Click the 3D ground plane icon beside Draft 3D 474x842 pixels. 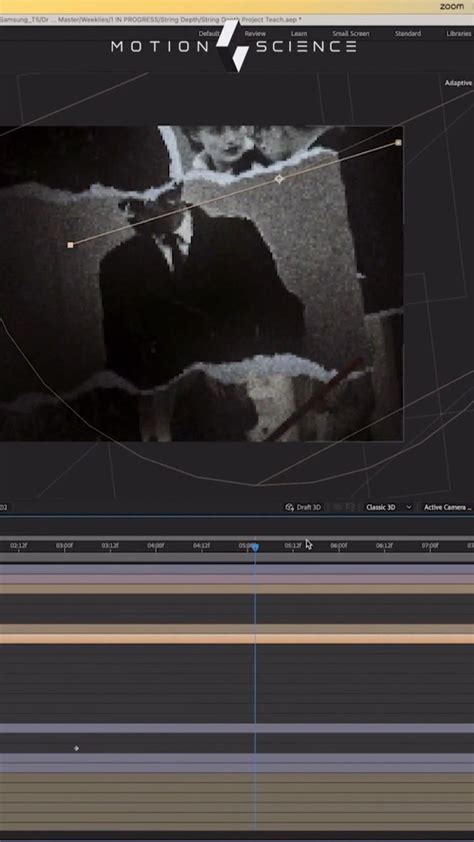coord(338,507)
